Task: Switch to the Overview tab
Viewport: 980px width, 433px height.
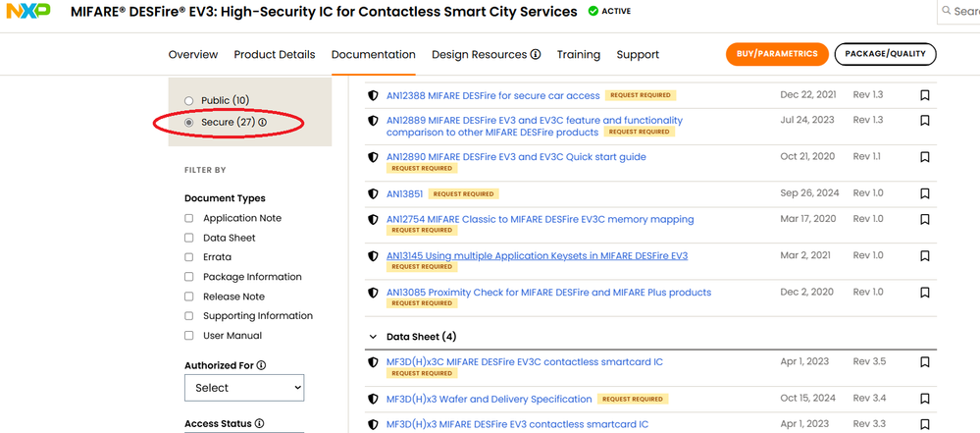Action: (193, 55)
